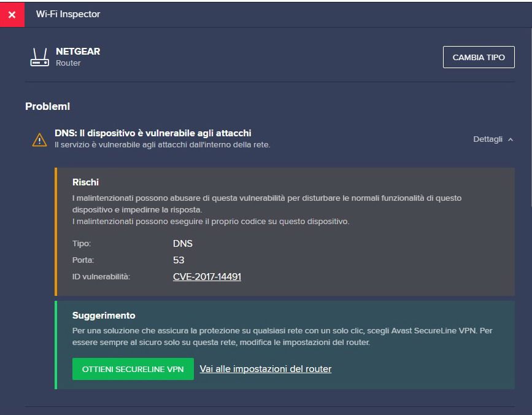This screenshot has height=415, width=532.
Task: Click the scrollbar on the right edge
Action: (531, 117)
